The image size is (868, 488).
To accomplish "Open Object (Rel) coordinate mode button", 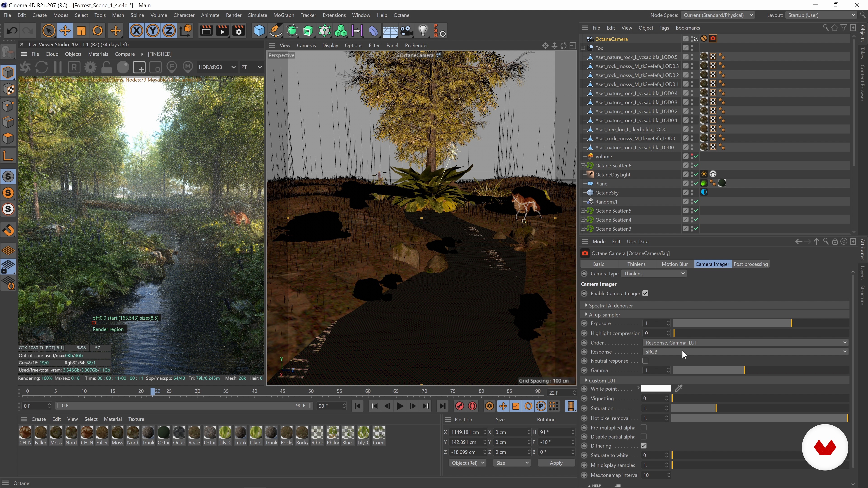I will coord(467,463).
